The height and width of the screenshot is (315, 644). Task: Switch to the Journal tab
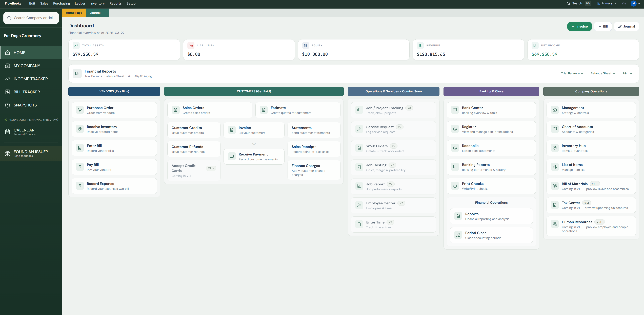point(95,12)
